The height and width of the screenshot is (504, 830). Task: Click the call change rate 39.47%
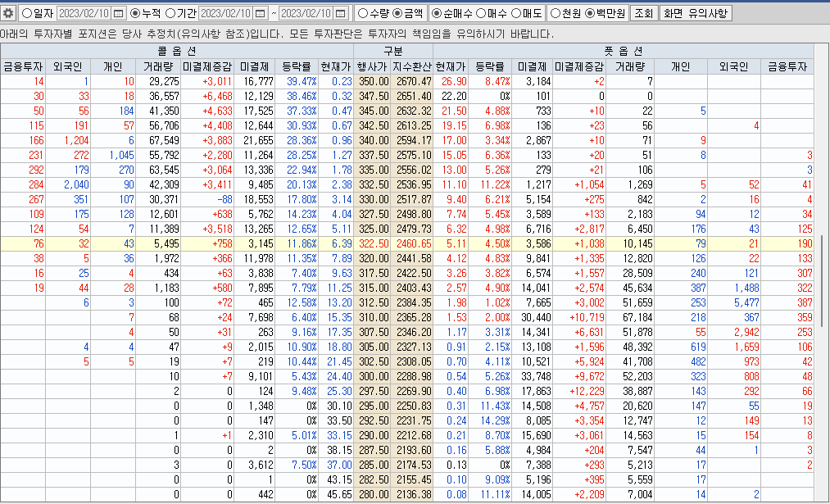[x=297, y=81]
